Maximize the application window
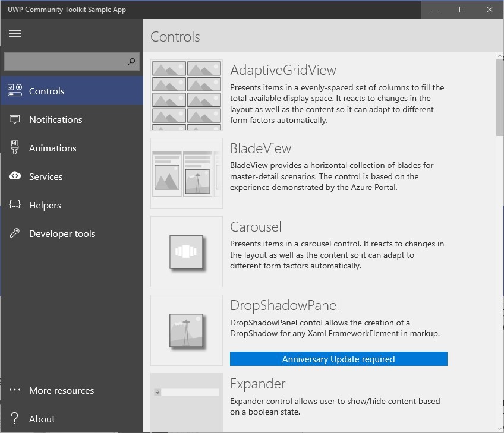 tap(462, 10)
